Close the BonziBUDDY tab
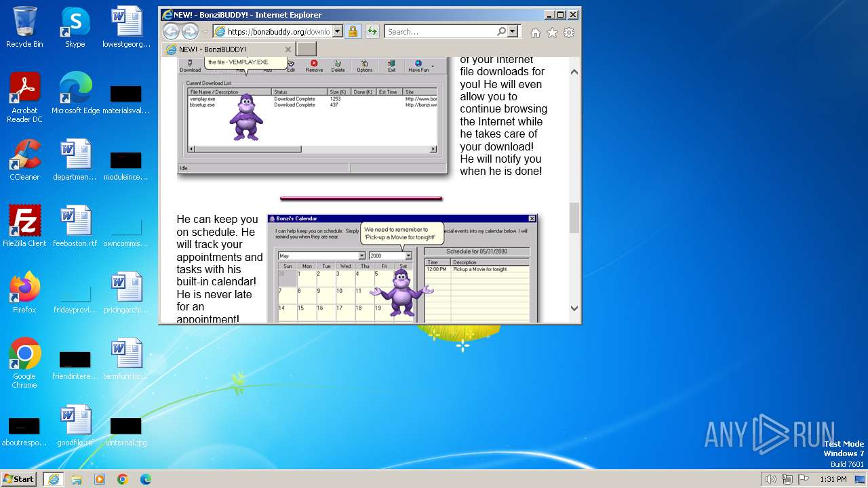This screenshot has width=868, height=488. (288, 49)
